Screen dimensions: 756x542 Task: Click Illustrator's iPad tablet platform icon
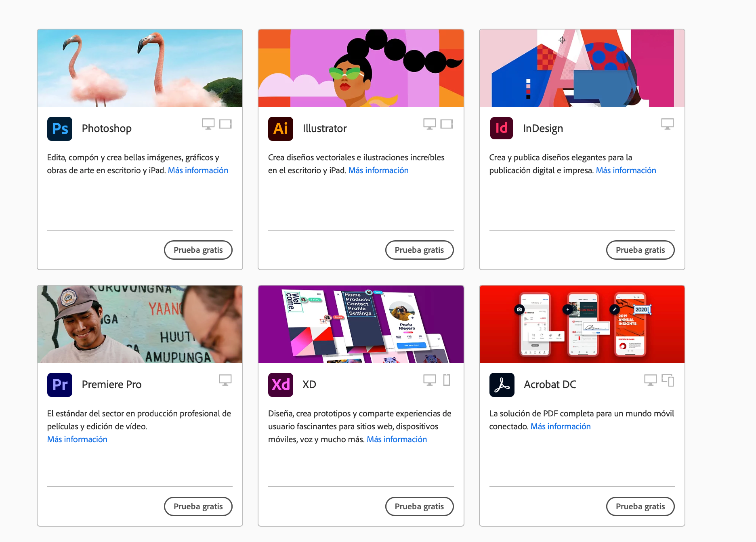[447, 124]
